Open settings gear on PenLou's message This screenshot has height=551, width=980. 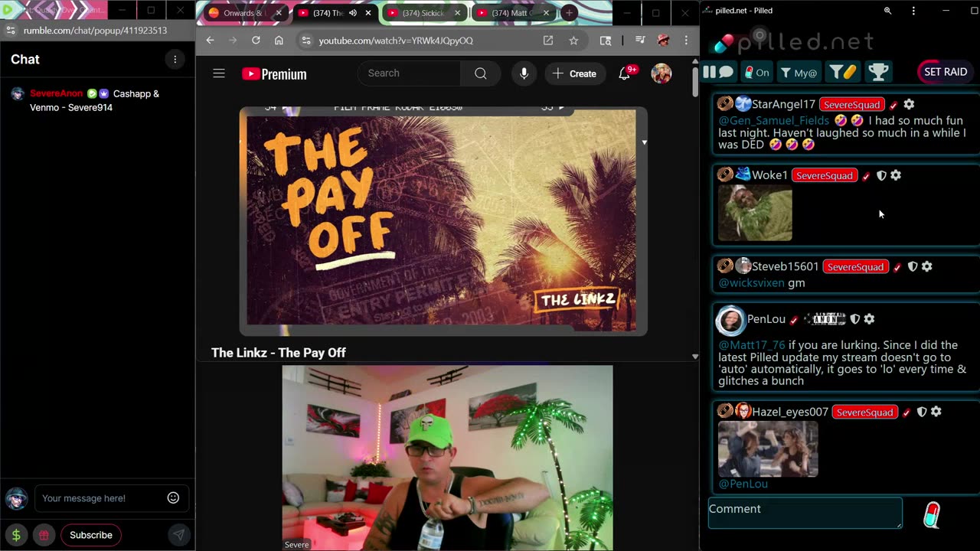pyautogui.click(x=869, y=319)
